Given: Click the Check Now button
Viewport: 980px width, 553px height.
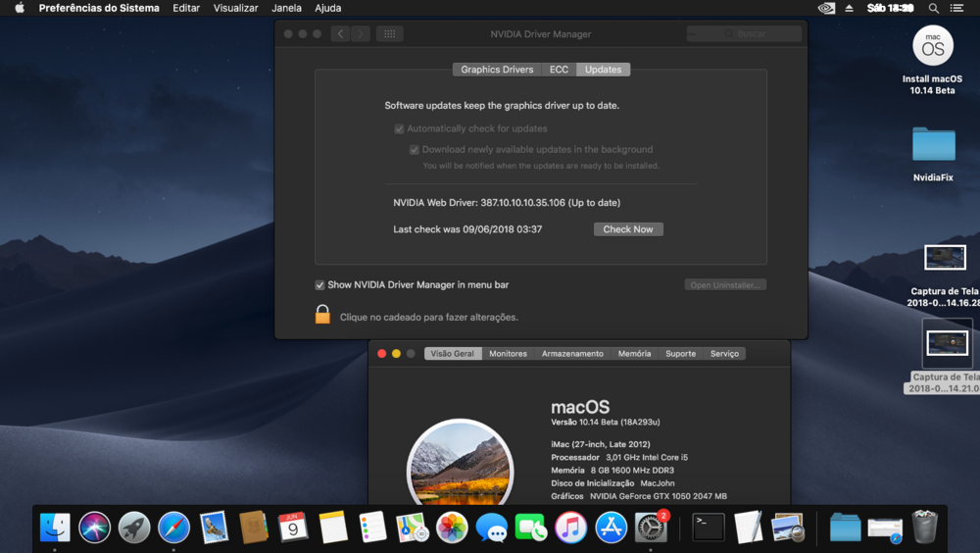Looking at the screenshot, I should click(628, 229).
